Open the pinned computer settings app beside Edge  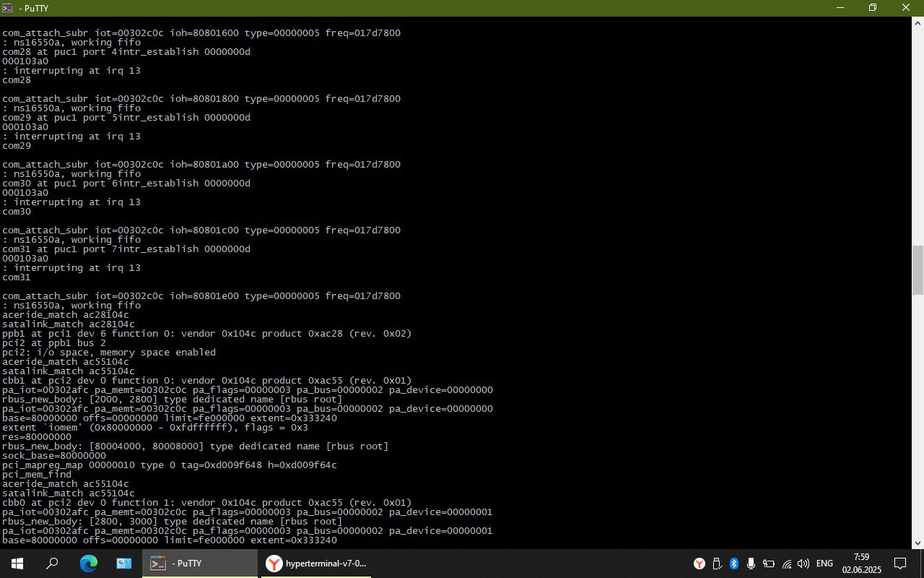(x=123, y=564)
